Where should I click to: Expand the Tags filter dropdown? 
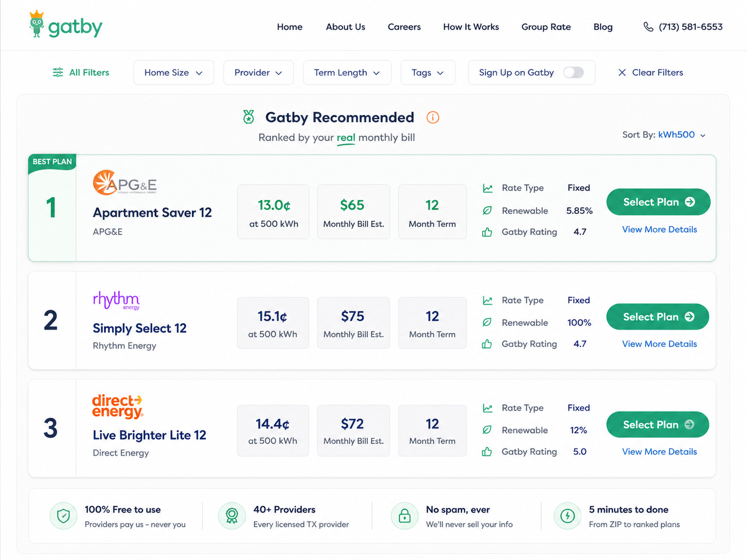[428, 72]
